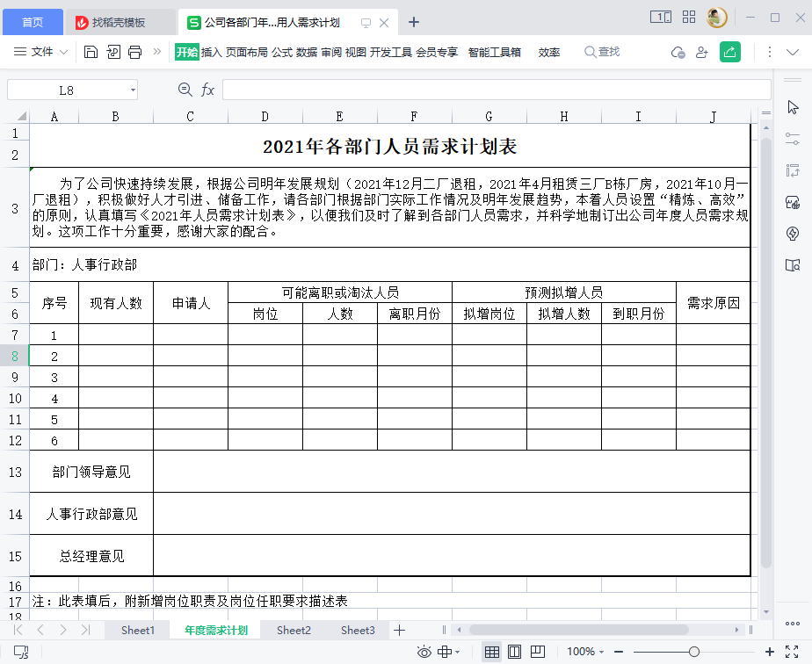Viewport: 812px width, 664px height.
Task: Switch to 年度需求计划 sheet tab
Action: 216,630
